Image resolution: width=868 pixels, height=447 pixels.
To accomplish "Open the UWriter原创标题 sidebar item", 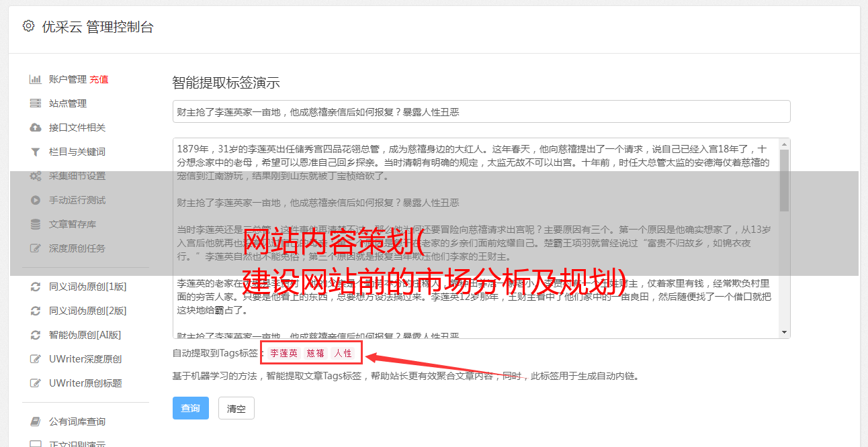I will (x=85, y=383).
